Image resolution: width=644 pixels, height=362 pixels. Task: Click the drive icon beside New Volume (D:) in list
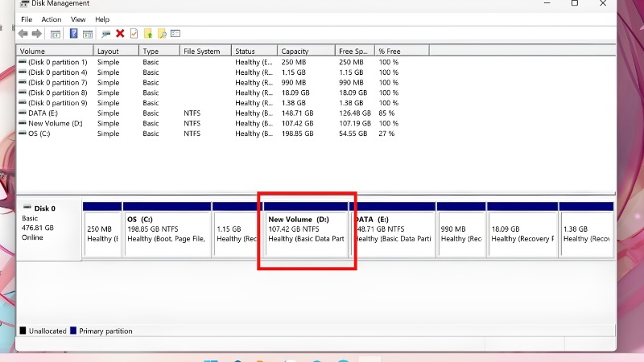[23, 123]
